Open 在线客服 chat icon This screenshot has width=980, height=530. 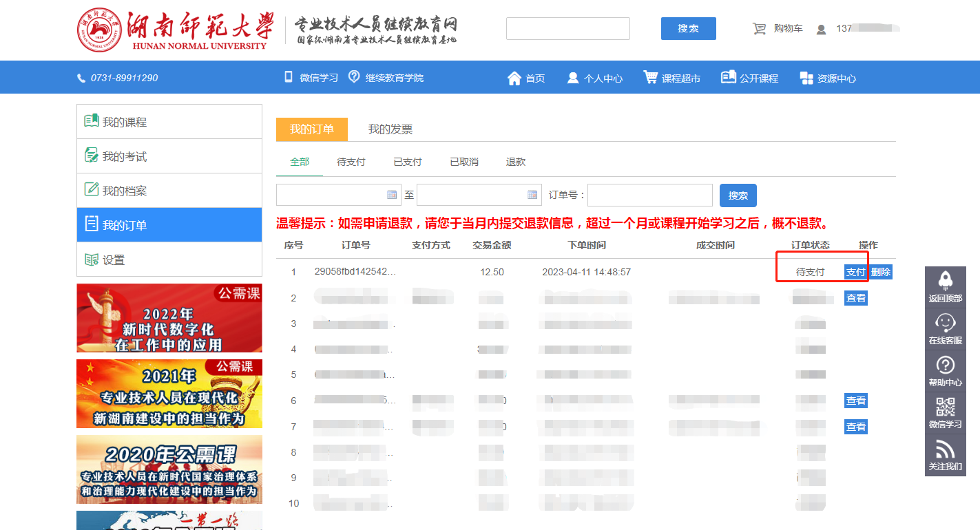[x=946, y=323]
